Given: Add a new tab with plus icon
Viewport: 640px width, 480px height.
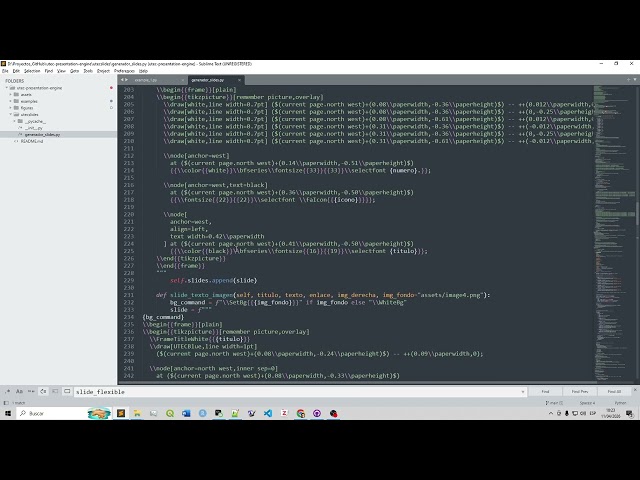Looking at the screenshot, I should (628, 80).
